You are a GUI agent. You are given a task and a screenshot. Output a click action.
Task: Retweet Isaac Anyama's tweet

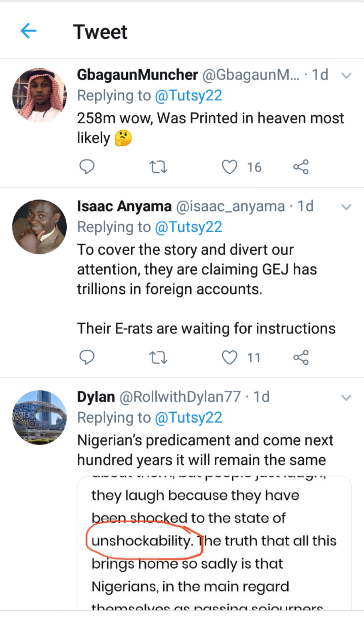point(158,358)
